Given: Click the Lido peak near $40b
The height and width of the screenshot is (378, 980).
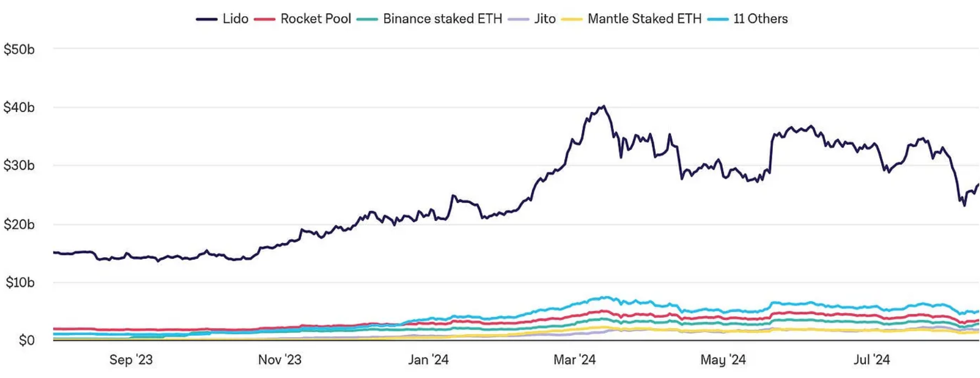Looking at the screenshot, I should [603, 106].
